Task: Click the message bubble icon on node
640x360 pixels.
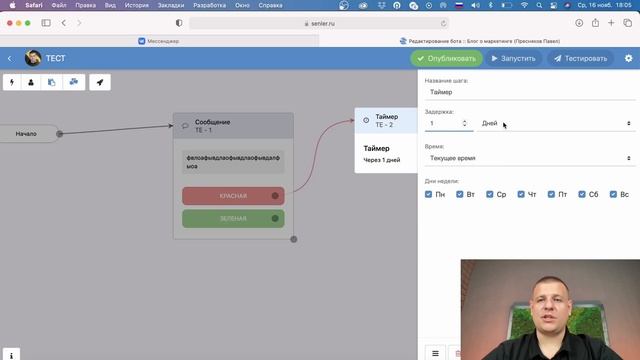Action: pos(185,126)
